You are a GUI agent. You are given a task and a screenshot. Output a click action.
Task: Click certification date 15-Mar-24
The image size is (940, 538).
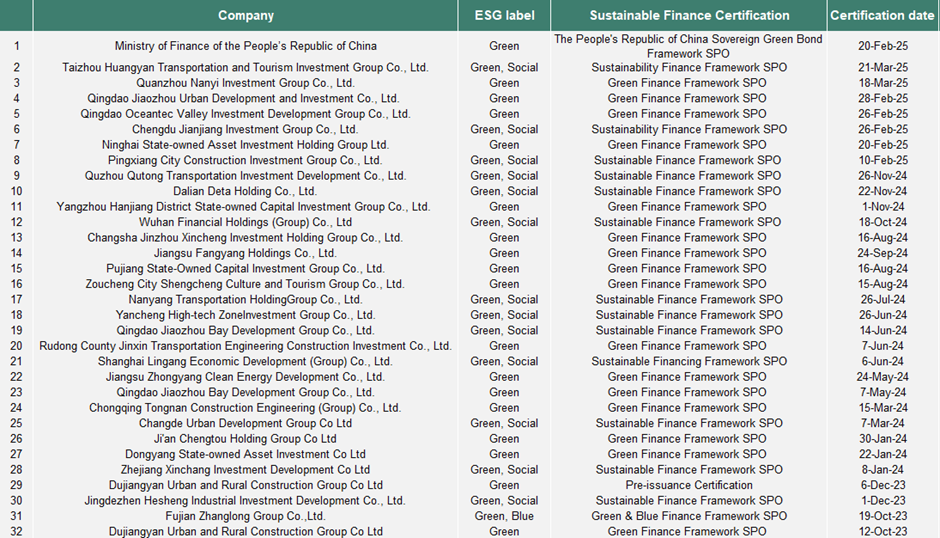(x=882, y=408)
